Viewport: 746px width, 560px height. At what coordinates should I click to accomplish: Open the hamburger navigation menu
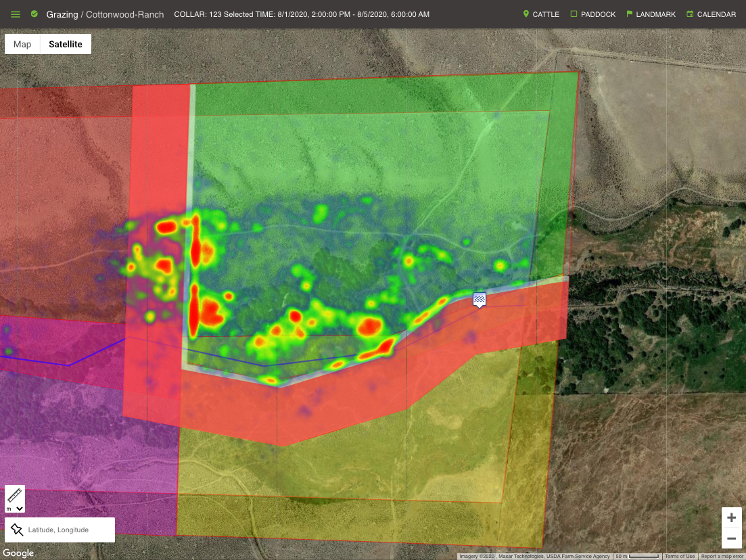click(14, 14)
